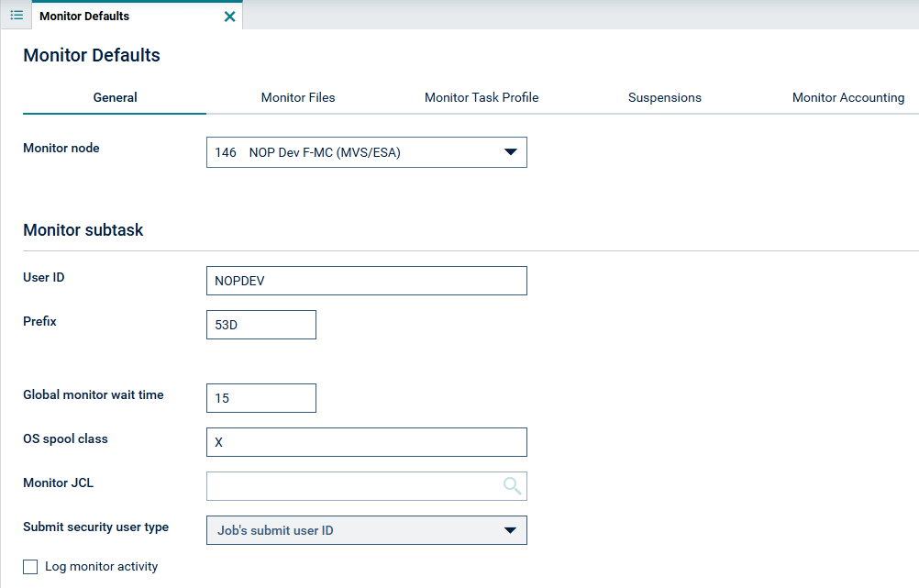
Task: Go to the Suspensions tab
Action: [x=665, y=97]
